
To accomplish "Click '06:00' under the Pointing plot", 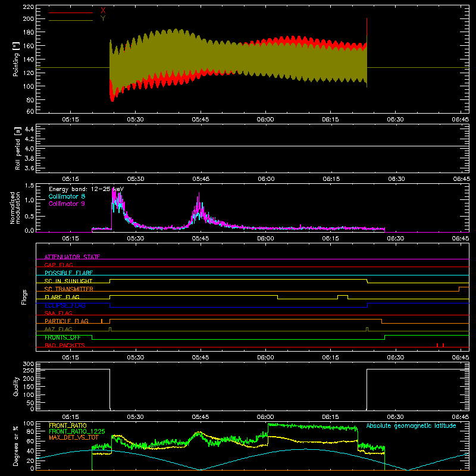I will pos(265,120).
